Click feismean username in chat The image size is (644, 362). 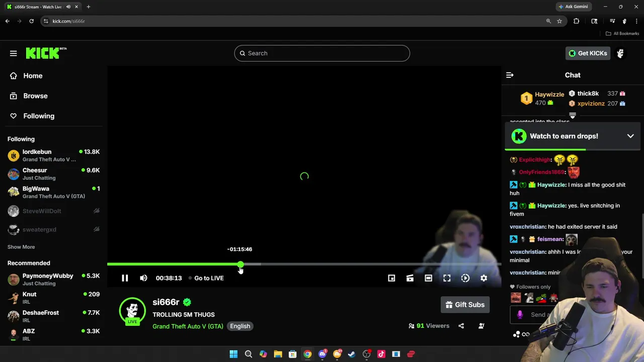pos(550,239)
